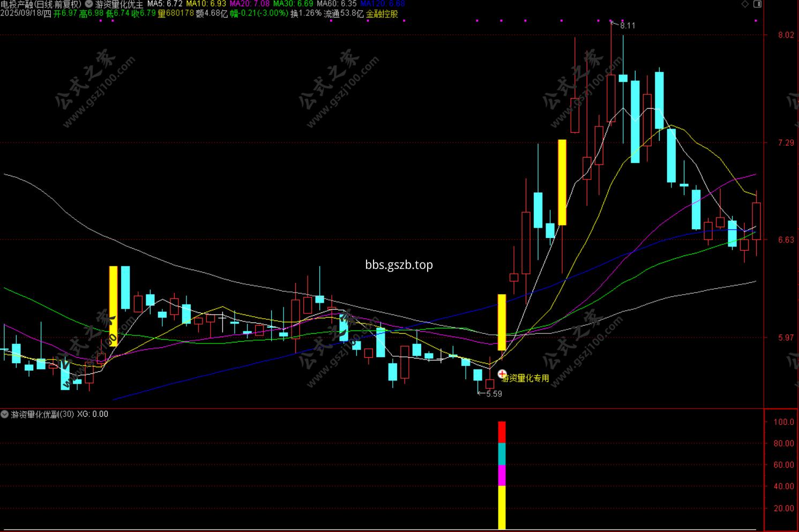
Task: Click the MA60 moving average label
Action: (x=337, y=4)
